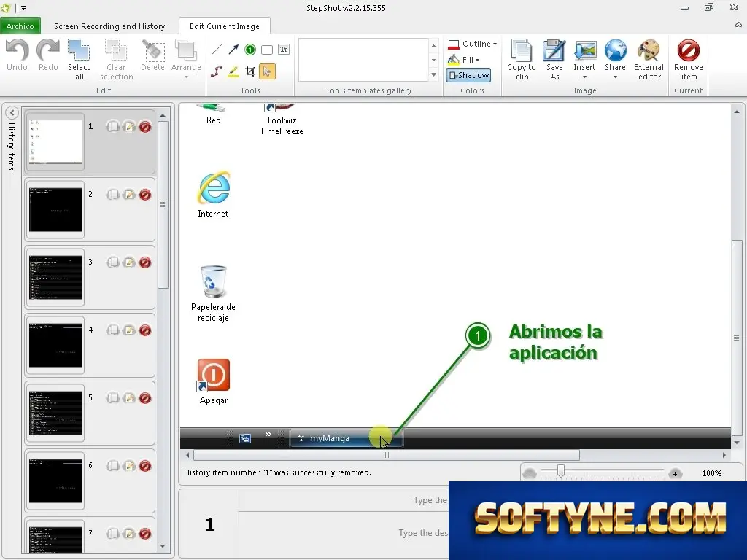Activate the yellow highlighter tool
Viewport: 747px width, 560px height.
tap(233, 71)
